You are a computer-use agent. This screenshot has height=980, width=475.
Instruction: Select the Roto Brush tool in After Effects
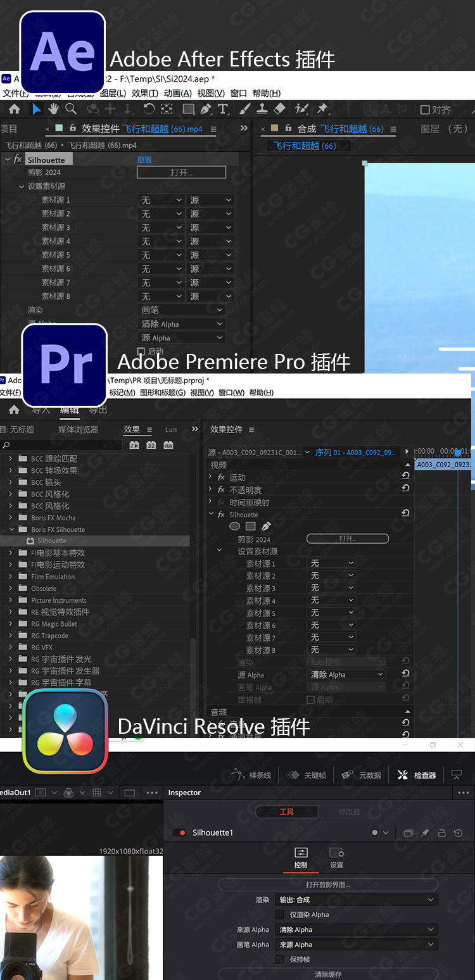click(301, 109)
